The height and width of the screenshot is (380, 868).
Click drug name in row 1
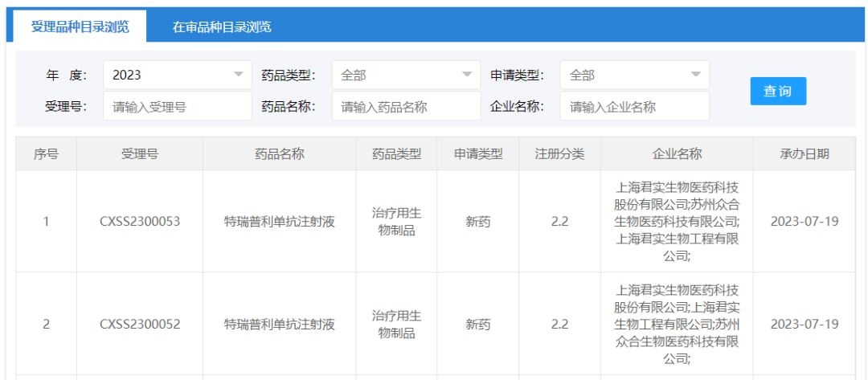click(x=279, y=222)
